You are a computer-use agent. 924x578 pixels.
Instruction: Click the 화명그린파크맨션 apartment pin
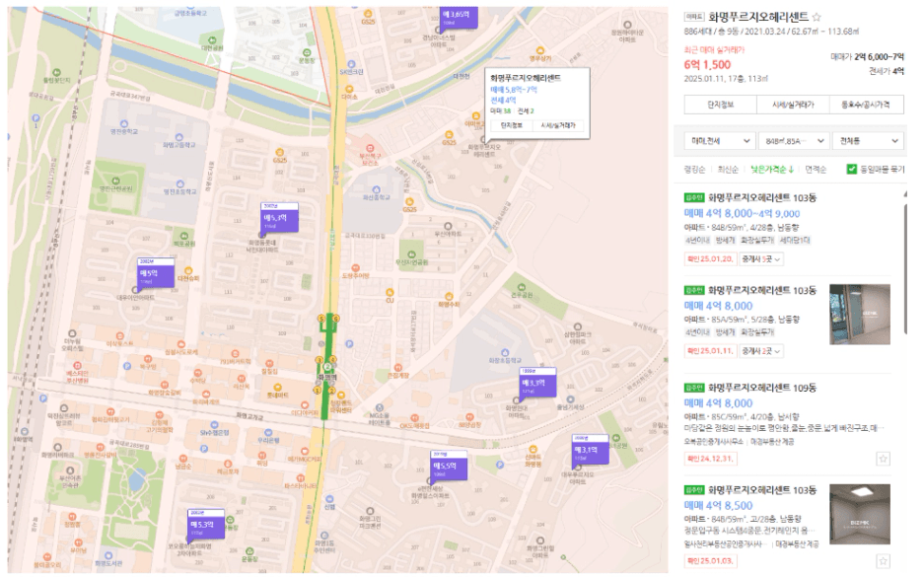pyautogui.click(x=370, y=511)
